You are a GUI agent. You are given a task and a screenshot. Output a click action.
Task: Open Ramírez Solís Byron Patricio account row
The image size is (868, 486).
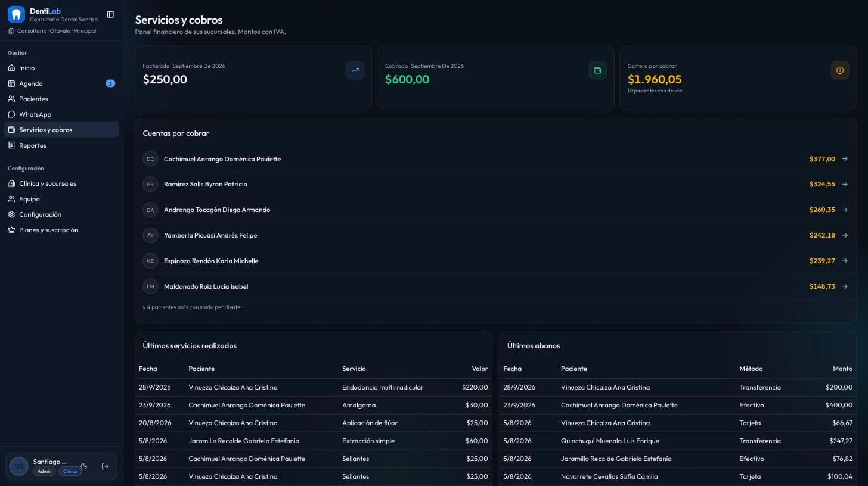tap(495, 184)
